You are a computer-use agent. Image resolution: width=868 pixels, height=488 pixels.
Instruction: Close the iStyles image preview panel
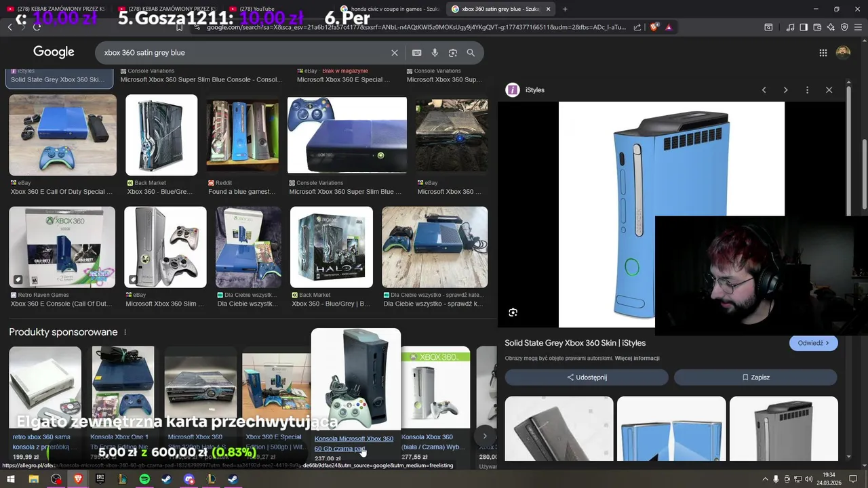point(829,90)
